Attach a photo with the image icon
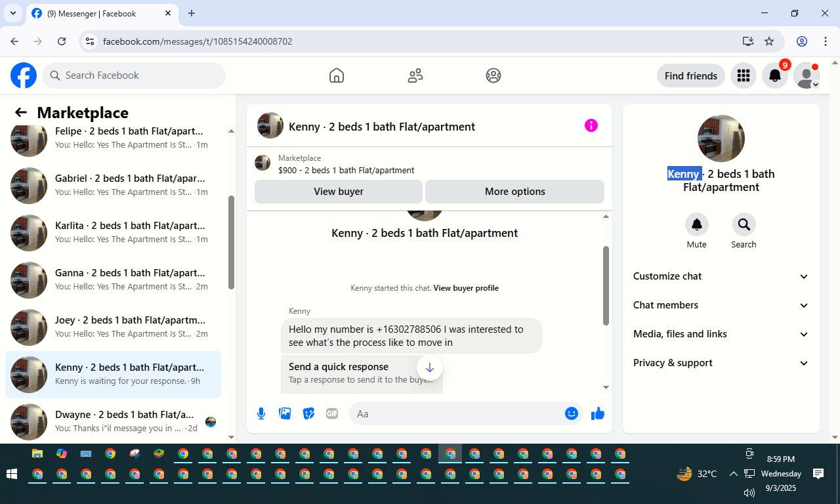840x504 pixels. pos(285,413)
